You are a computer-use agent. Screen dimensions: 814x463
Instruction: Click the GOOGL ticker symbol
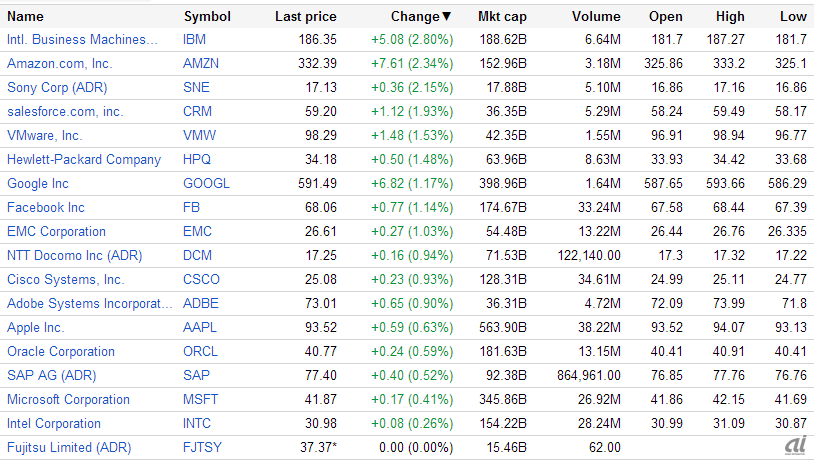click(x=206, y=184)
